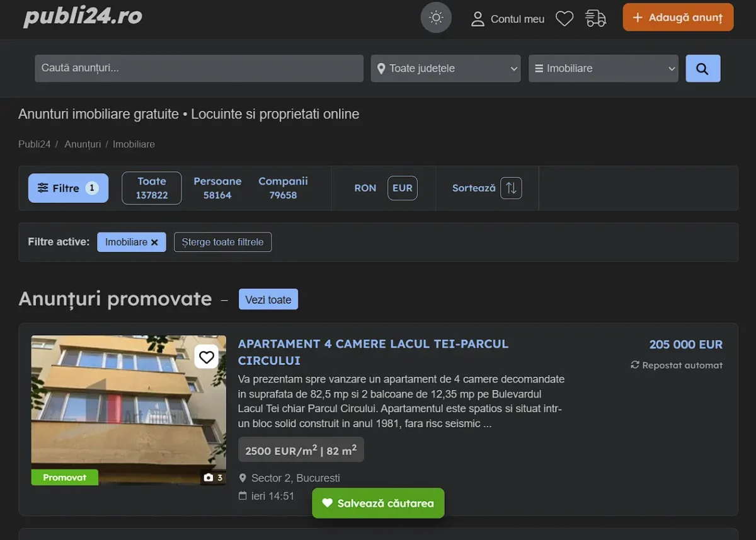
Task: Click the publi24.ro logo
Action: click(83, 16)
